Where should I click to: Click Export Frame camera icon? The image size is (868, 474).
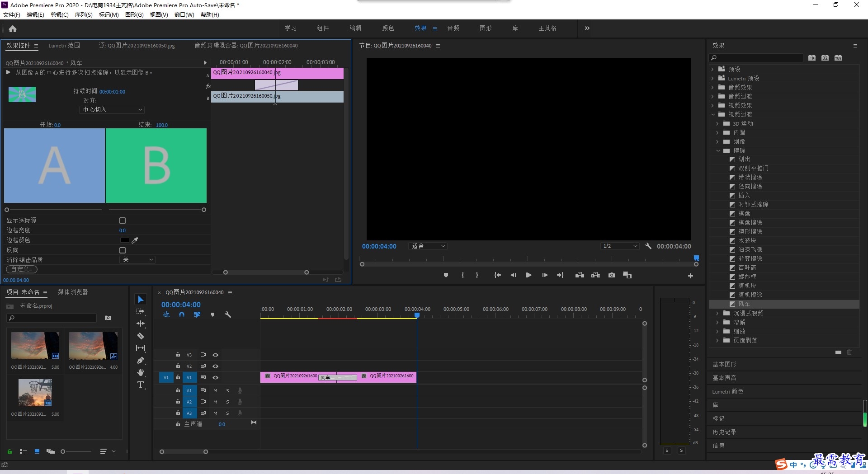coord(612,275)
